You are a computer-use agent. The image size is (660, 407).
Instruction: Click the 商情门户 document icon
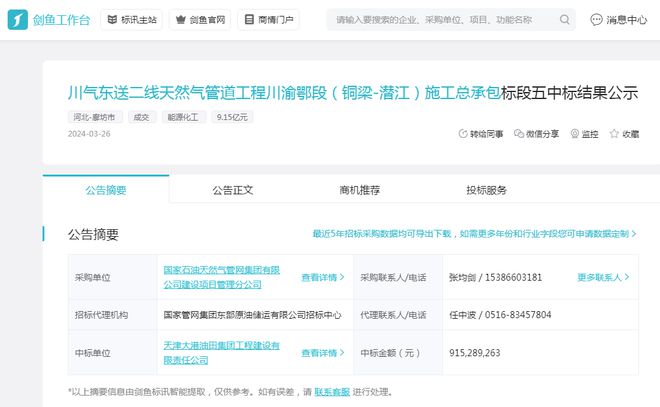(249, 20)
